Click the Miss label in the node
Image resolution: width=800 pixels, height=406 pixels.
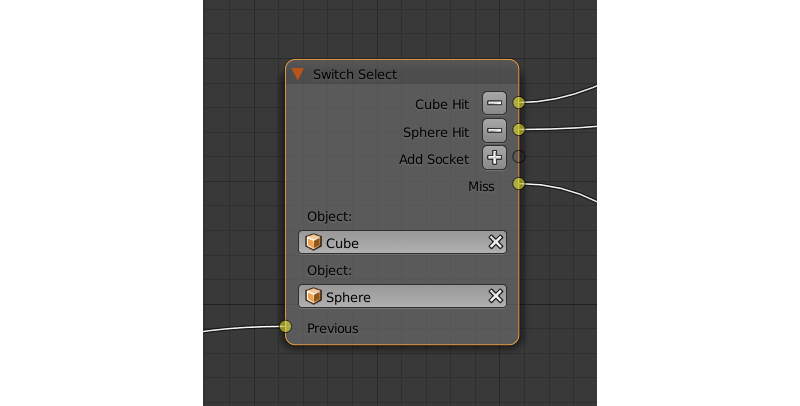coord(480,186)
